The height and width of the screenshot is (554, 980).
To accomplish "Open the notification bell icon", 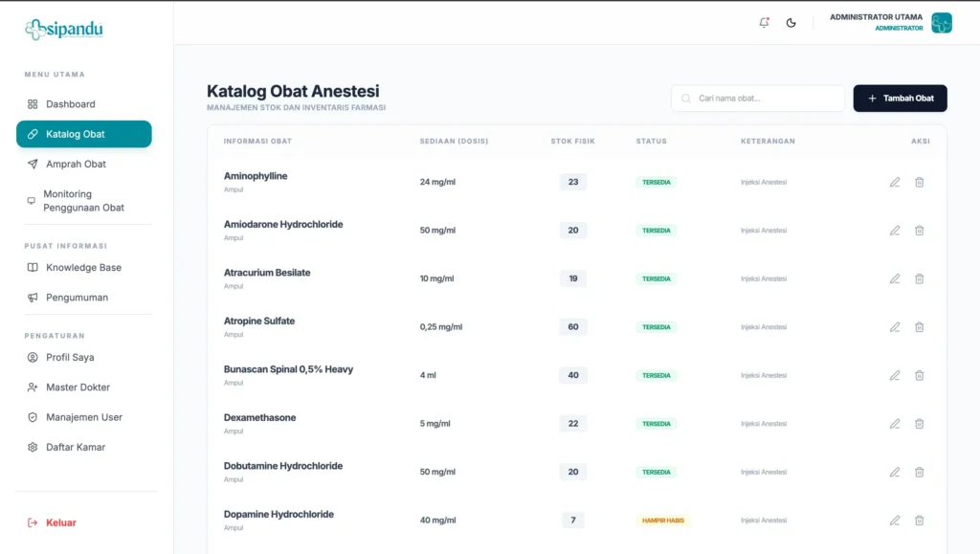I will click(764, 22).
